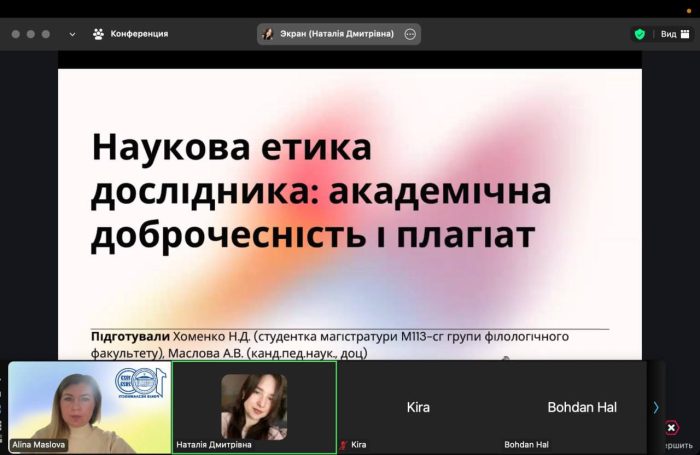Click the red end meeting icon

[x=671, y=428]
